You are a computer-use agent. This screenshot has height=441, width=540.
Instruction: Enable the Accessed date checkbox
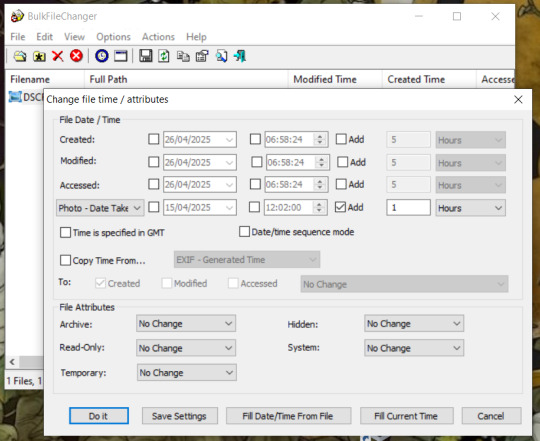coord(154,184)
